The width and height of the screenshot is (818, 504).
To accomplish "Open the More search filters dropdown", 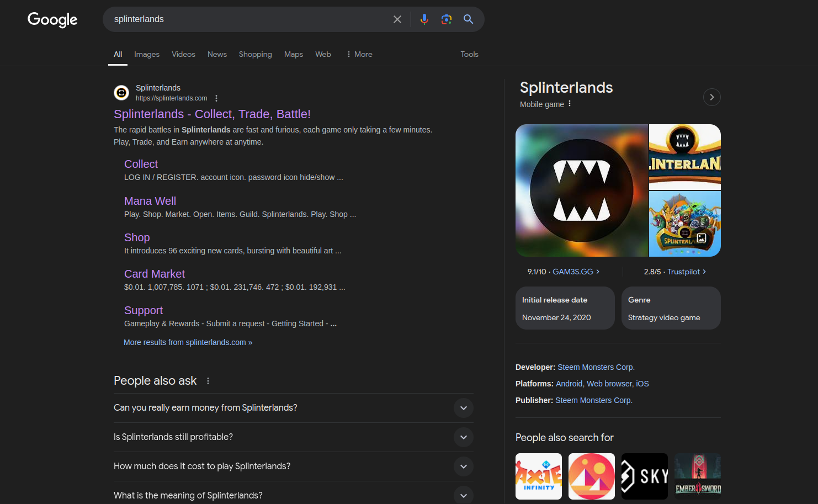I will (359, 54).
